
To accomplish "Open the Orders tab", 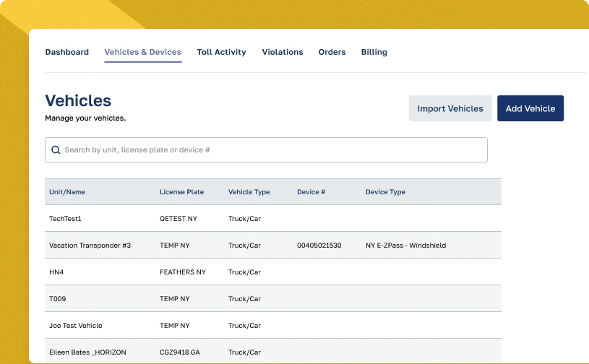I will click(x=332, y=52).
